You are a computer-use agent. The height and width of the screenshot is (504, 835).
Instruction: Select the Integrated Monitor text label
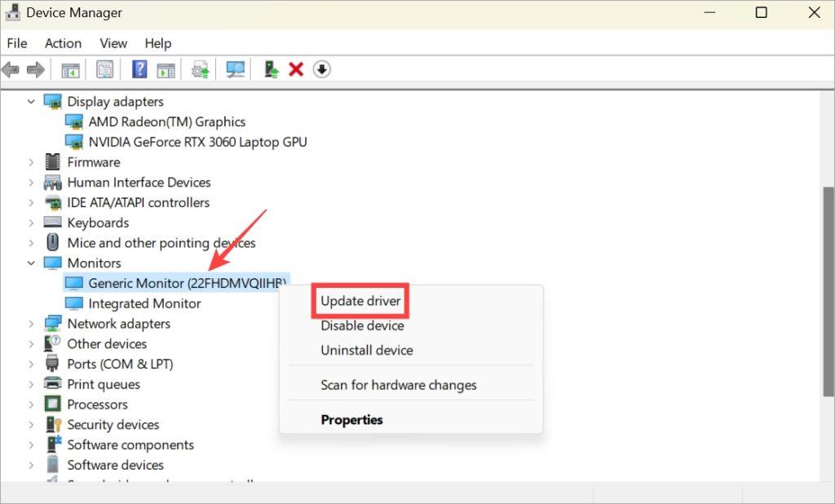coord(144,303)
